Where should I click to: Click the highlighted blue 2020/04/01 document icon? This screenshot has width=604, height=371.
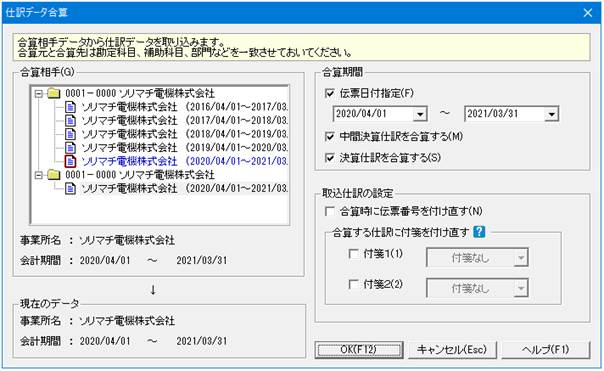(70, 161)
